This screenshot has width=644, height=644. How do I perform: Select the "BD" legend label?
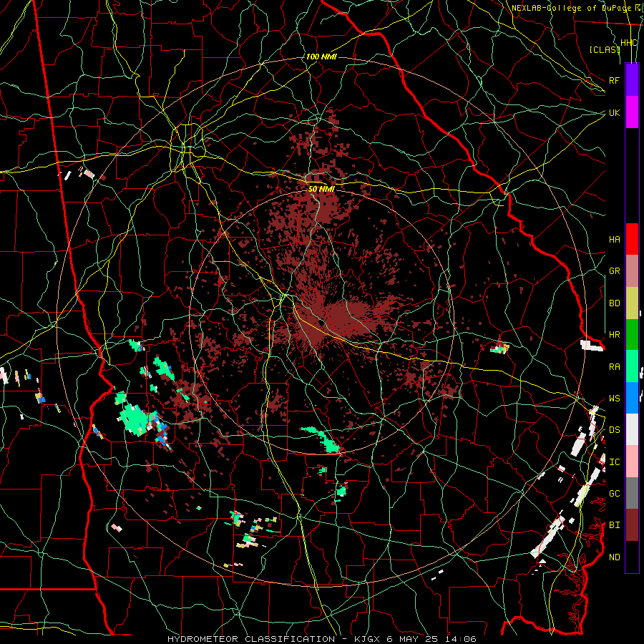pos(614,303)
